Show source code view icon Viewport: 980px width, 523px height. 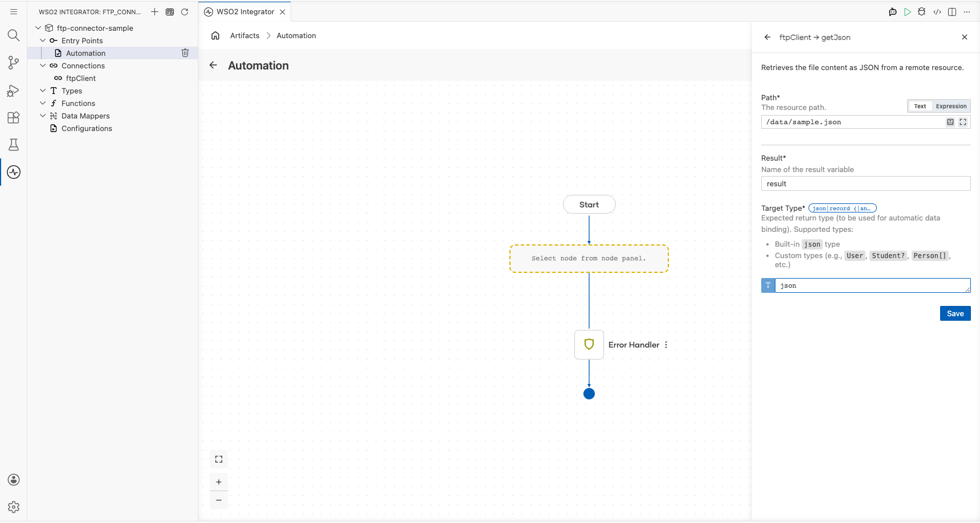click(937, 11)
